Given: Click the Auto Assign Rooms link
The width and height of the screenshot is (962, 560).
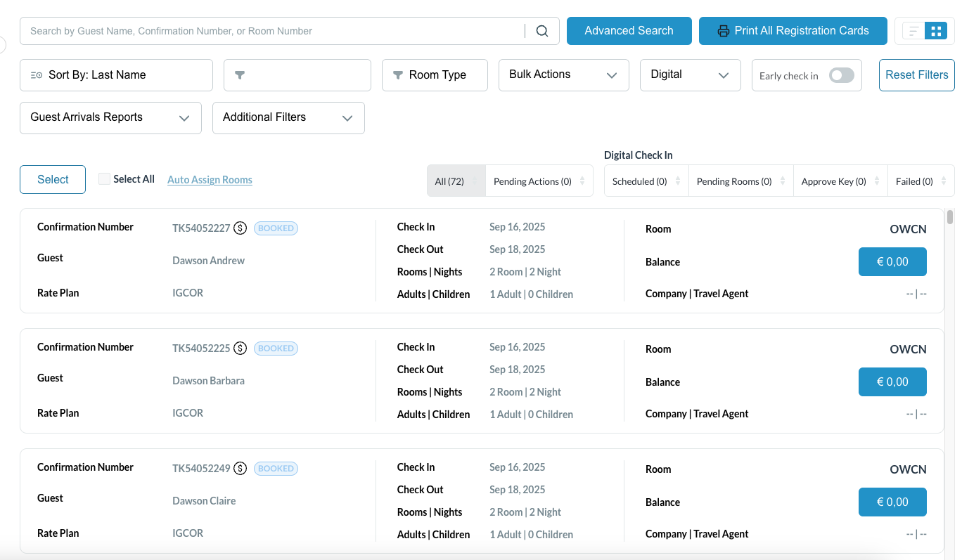Looking at the screenshot, I should (x=210, y=180).
